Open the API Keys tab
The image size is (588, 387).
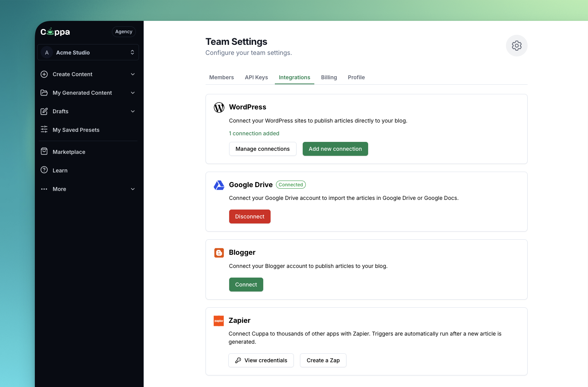(256, 77)
